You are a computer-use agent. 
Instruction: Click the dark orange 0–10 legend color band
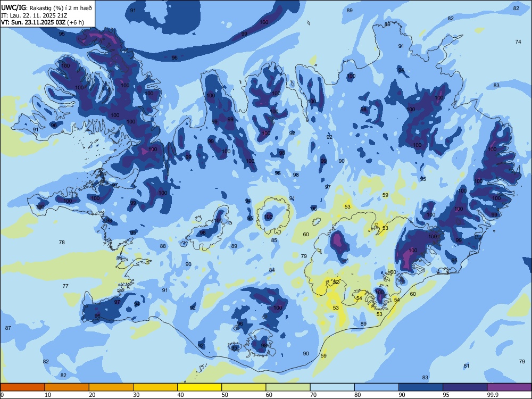(22, 387)
